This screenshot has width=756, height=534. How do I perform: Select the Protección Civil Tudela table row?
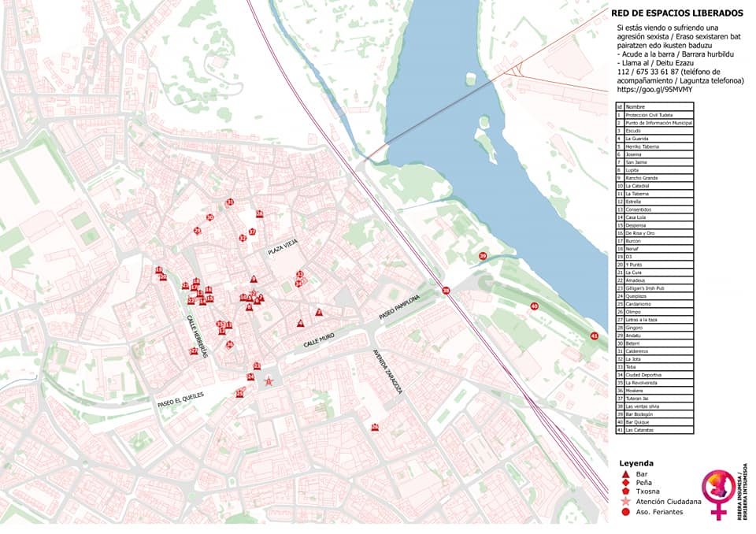(x=654, y=115)
